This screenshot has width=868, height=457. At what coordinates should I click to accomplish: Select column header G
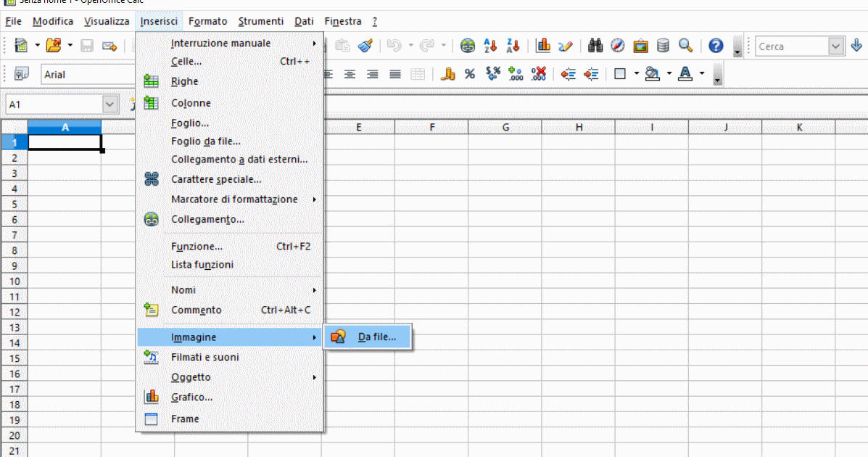(505, 128)
